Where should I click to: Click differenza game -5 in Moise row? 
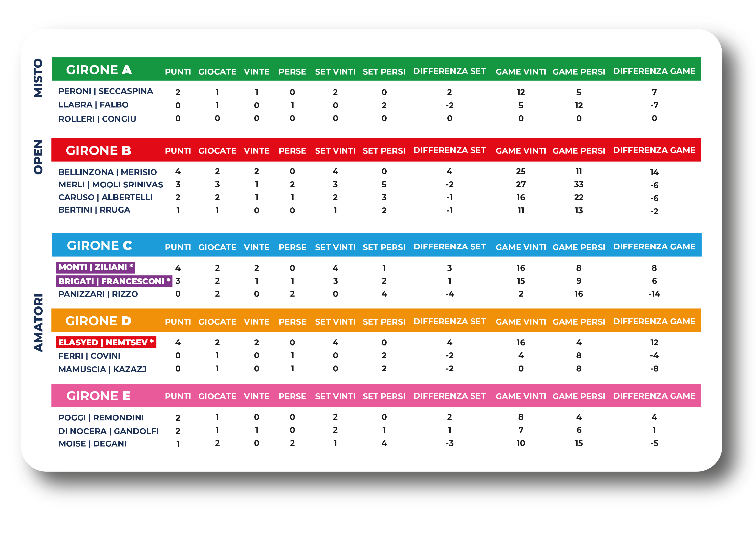[654, 443]
